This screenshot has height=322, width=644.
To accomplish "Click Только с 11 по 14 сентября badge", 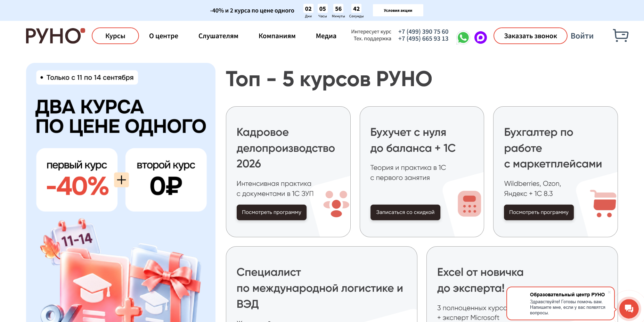I will pos(87,77).
